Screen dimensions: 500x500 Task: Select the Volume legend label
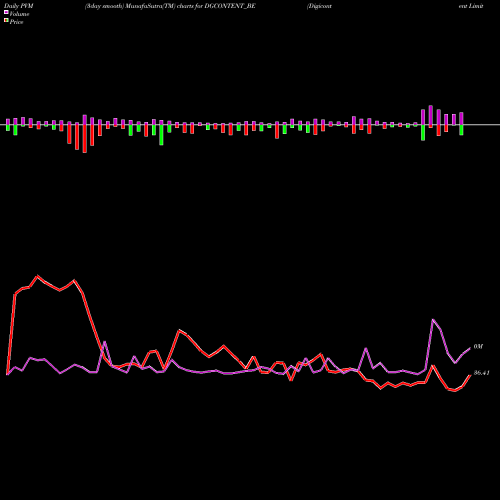pos(19,14)
